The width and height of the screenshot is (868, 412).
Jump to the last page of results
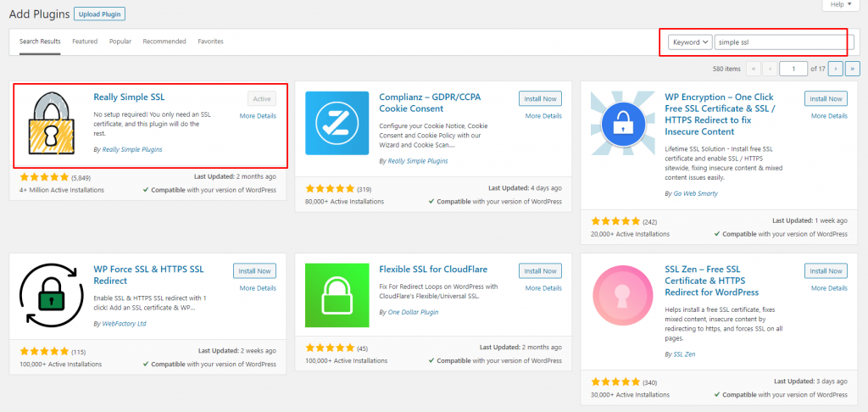(852, 69)
